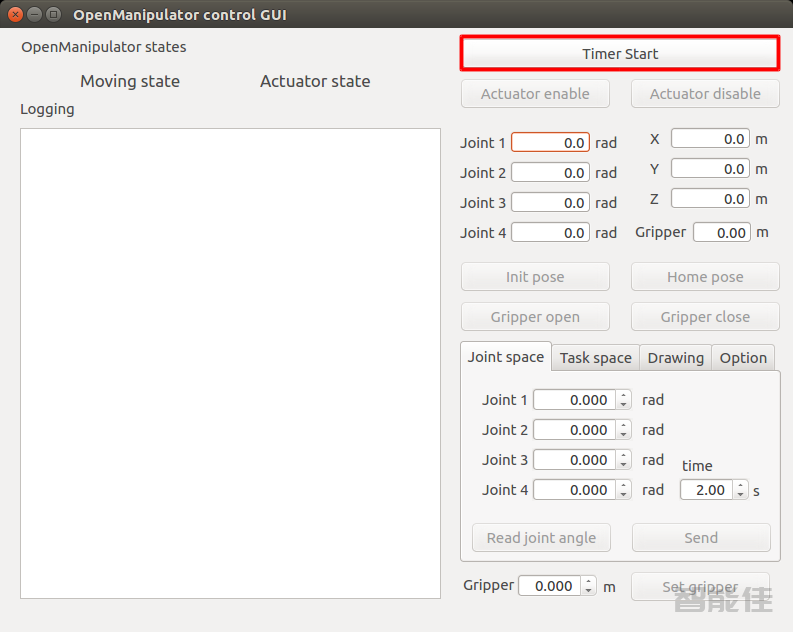
Task: Click the Moving state label
Action: coord(130,81)
